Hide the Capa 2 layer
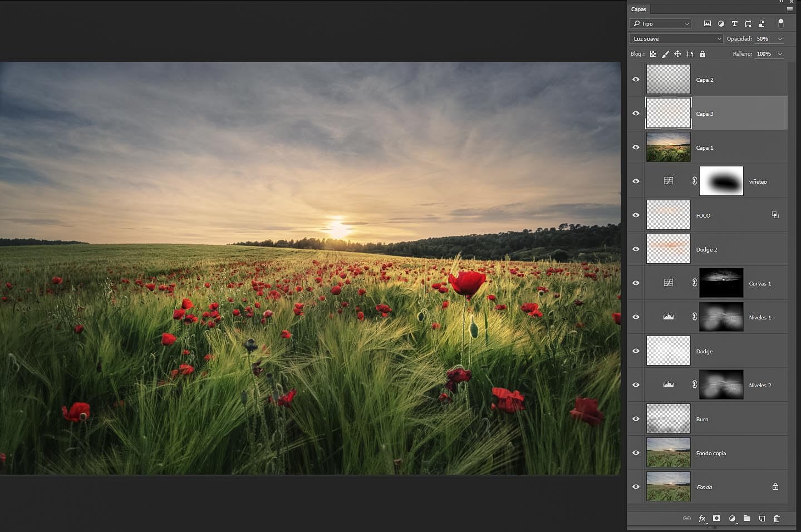 click(636, 80)
